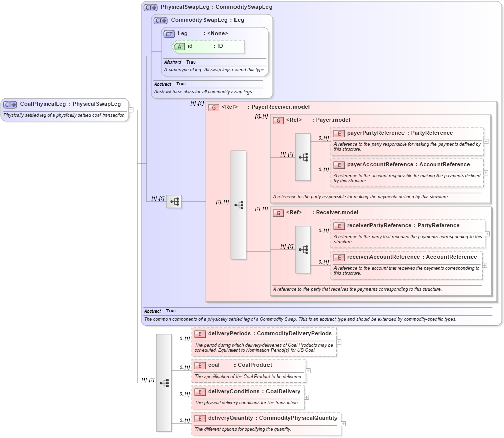Screen dimensions: 504x438
Task: Click the receiverPartyReference : PartyReference label
Action: pyautogui.click(x=403, y=225)
